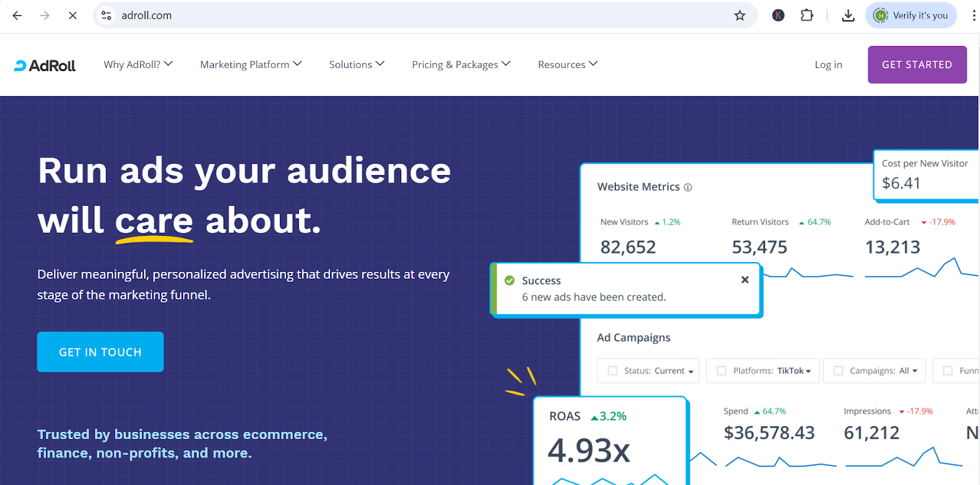This screenshot has width=980, height=485.
Task: Open the Chrome three-dot menu
Action: [x=973, y=15]
